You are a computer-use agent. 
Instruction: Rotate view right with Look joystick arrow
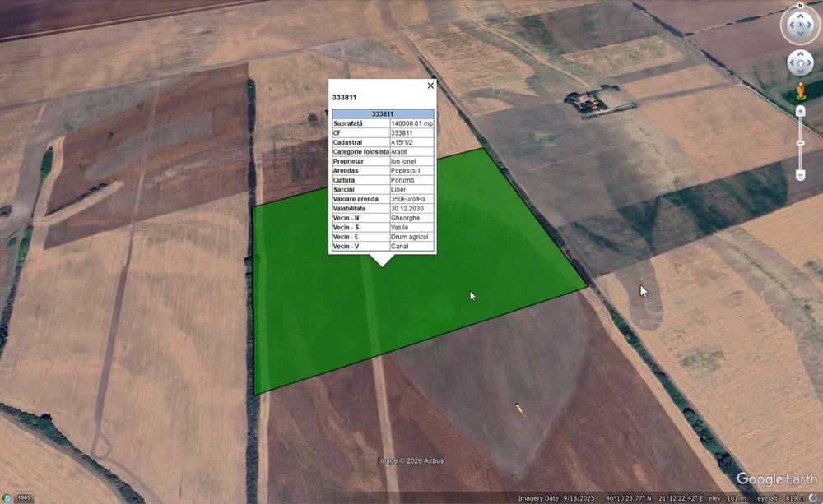(810, 25)
